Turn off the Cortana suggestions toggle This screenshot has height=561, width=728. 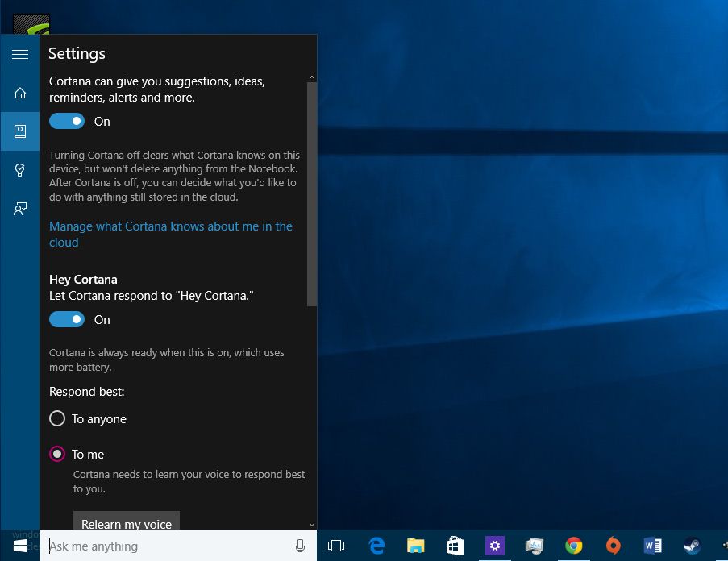pos(67,120)
